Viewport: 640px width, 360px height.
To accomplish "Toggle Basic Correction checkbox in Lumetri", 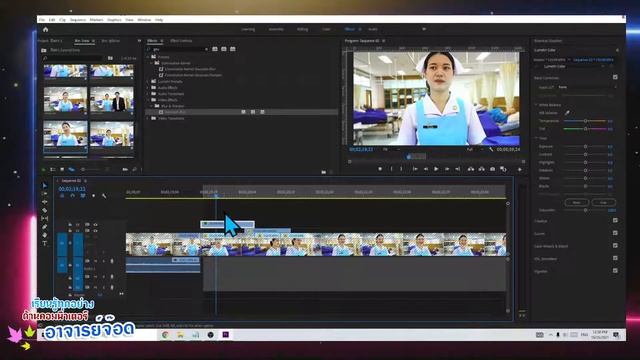I will tap(615, 77).
